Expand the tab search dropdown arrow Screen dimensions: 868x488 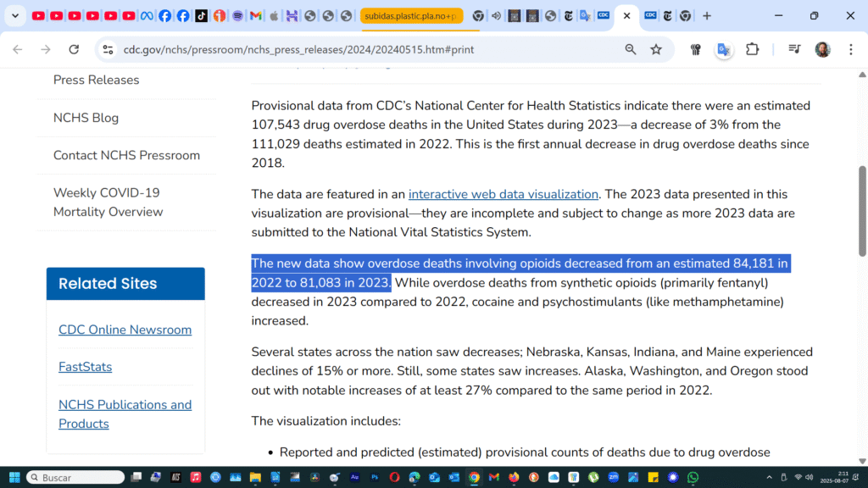(x=15, y=16)
